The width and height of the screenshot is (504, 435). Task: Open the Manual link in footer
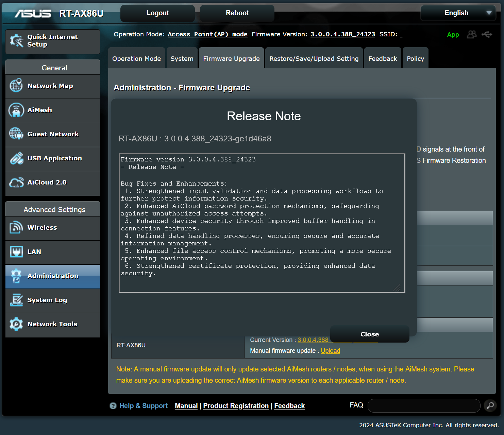[186, 406]
